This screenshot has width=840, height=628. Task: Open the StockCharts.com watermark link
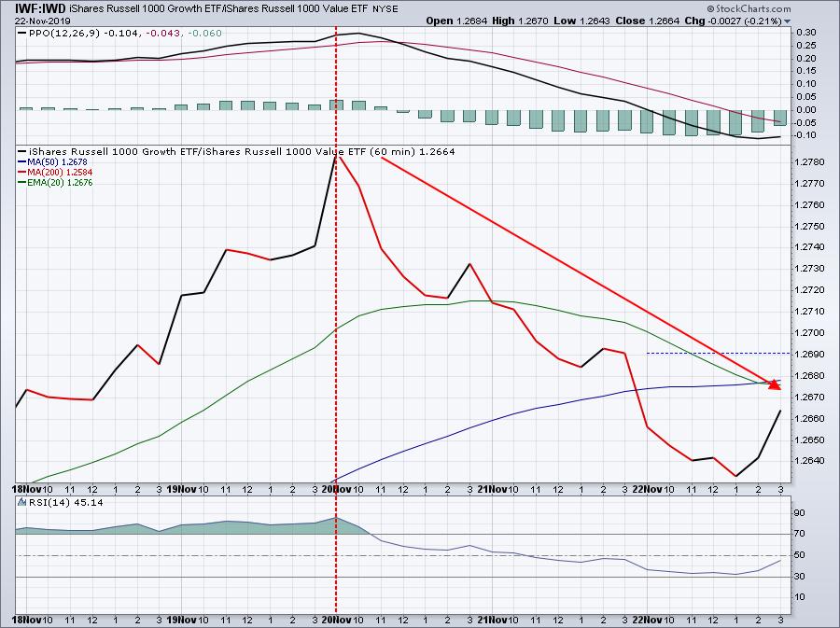pos(749,8)
